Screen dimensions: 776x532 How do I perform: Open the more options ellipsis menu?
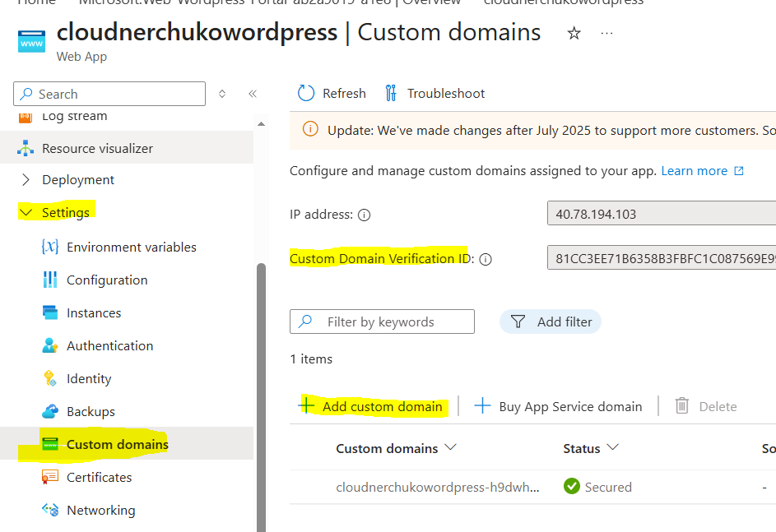click(x=606, y=33)
